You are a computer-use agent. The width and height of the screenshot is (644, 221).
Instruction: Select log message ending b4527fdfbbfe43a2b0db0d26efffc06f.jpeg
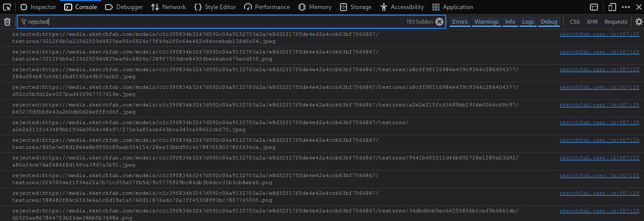click(x=265, y=108)
